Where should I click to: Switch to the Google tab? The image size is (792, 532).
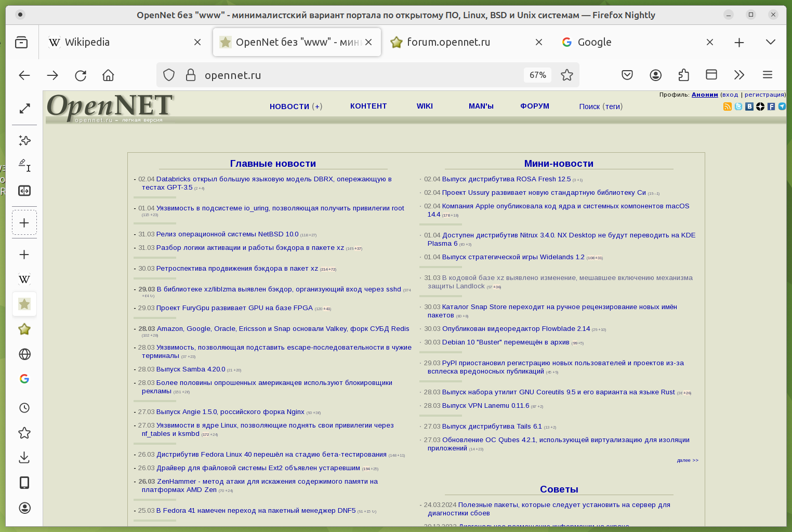click(638, 42)
